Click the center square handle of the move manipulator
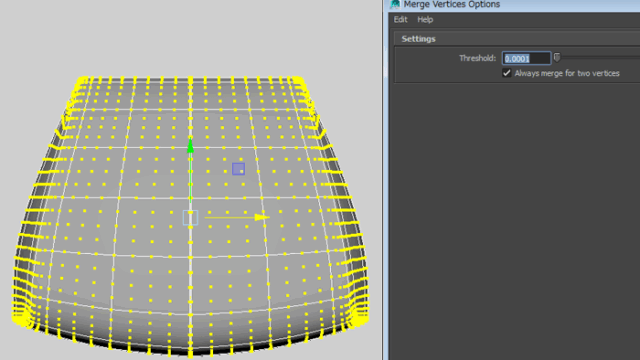This screenshot has height=360, width=640. coord(191,218)
